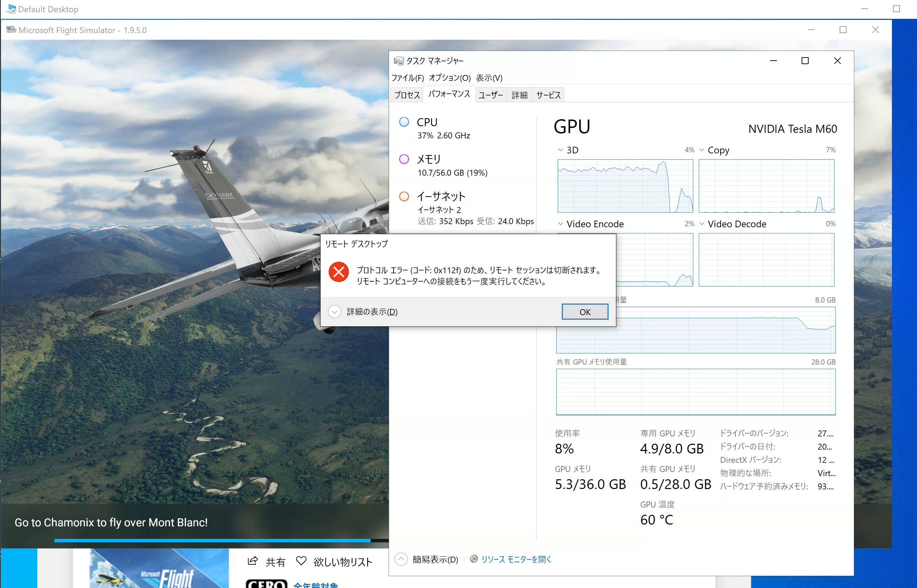917x588 pixels.
Task: Click the CPU blue circle icon
Action: [x=404, y=122]
